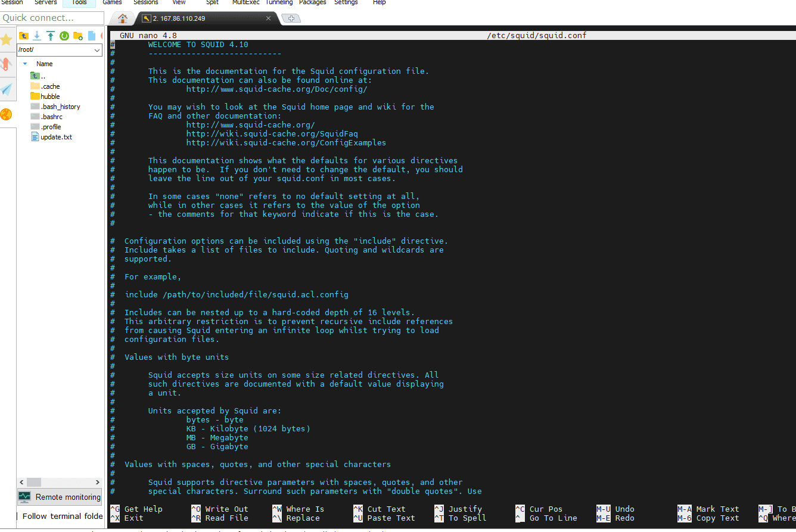Select the update.txt file
This screenshot has width=796, height=532.
[x=51, y=137]
